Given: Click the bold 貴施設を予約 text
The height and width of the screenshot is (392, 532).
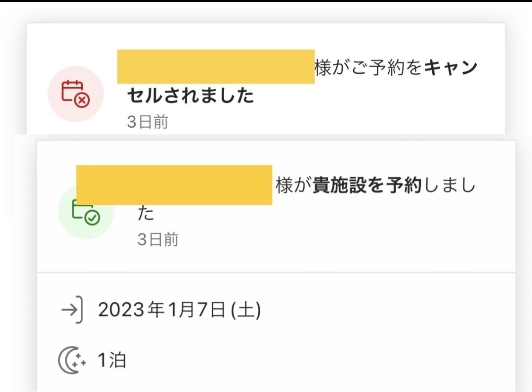Looking at the screenshot, I should coord(366,187).
